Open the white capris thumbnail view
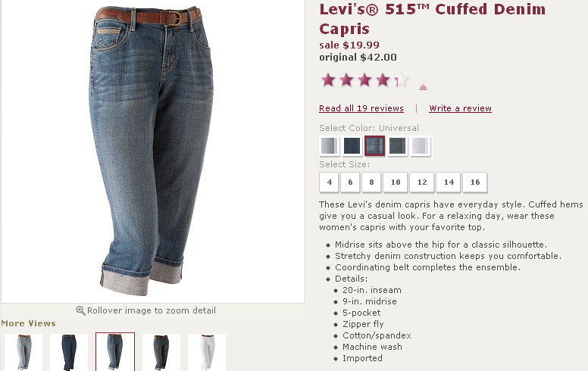This screenshot has width=588, height=371. [207, 352]
